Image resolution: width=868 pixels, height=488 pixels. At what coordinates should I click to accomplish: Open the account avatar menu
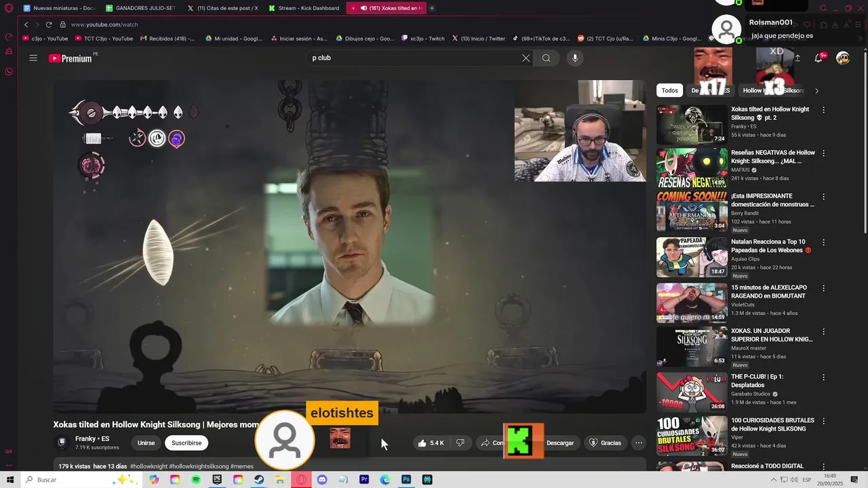[843, 58]
